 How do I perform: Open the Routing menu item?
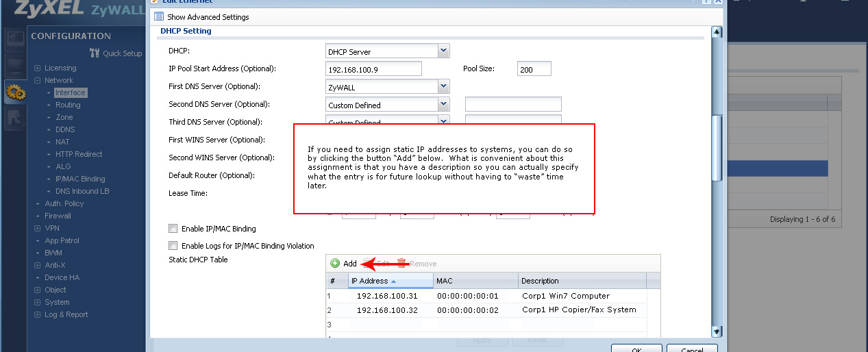tap(68, 105)
